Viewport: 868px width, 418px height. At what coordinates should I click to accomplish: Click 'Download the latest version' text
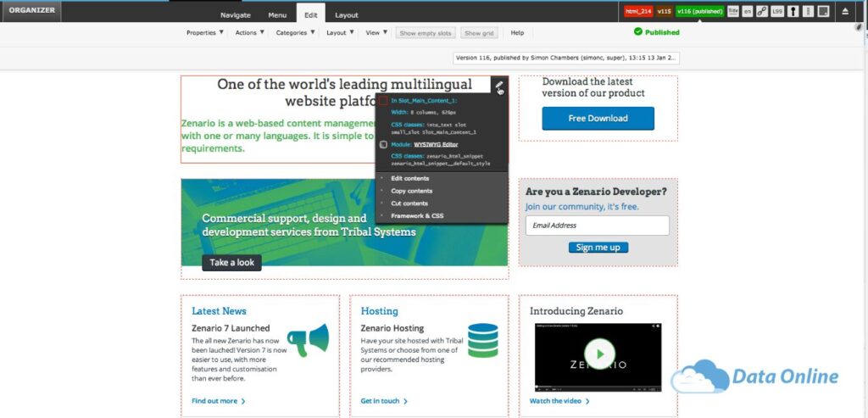coord(593,87)
